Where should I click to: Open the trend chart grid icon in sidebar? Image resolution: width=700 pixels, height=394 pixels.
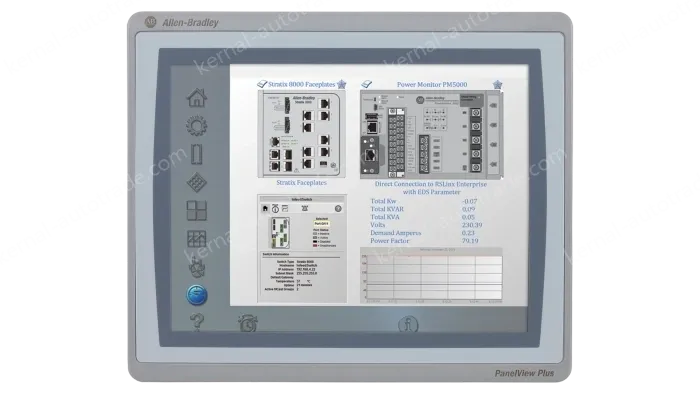point(196,239)
